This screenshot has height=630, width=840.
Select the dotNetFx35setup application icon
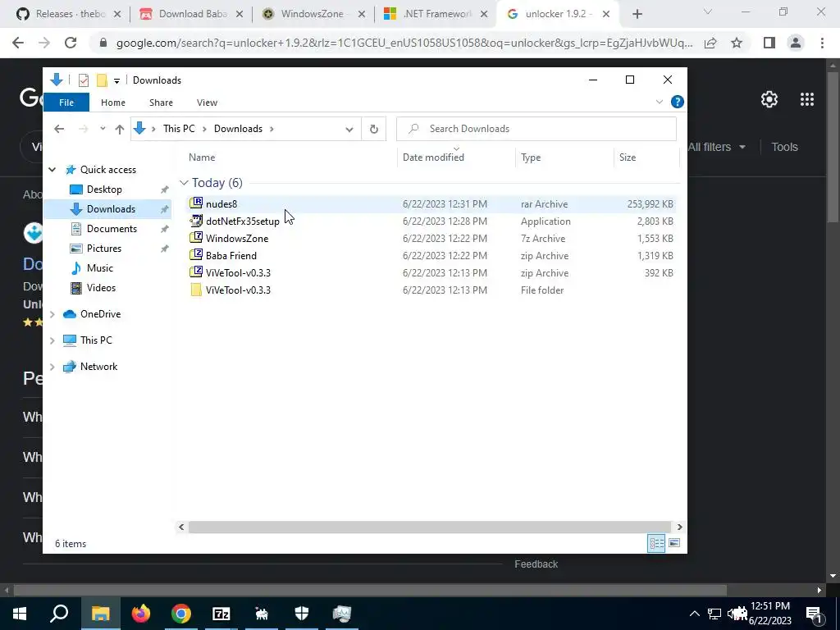196,221
